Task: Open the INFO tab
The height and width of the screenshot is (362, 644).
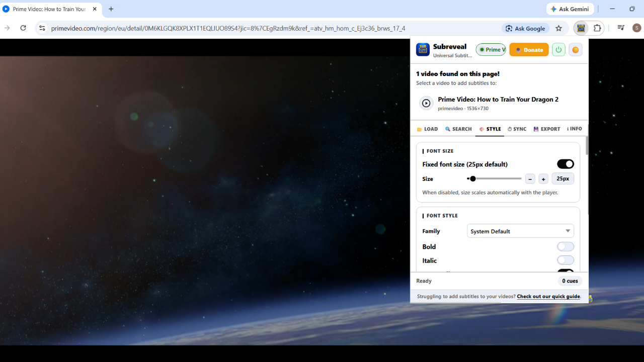Action: click(x=574, y=129)
